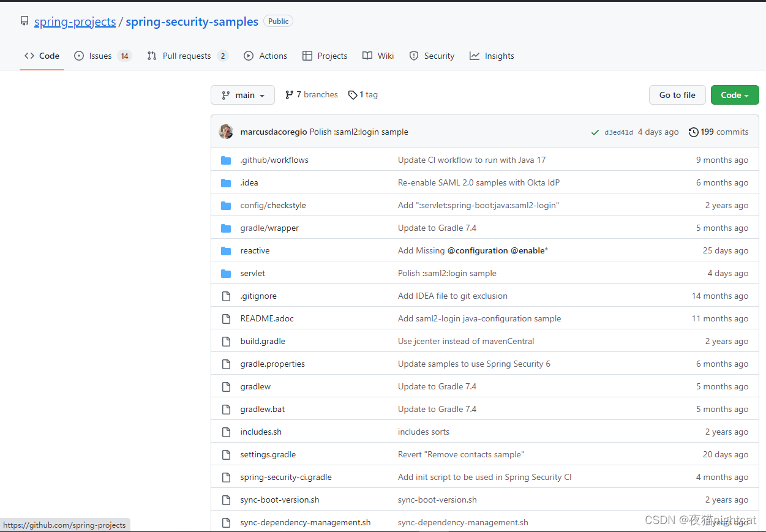Click the green commit status checkmark

click(595, 132)
